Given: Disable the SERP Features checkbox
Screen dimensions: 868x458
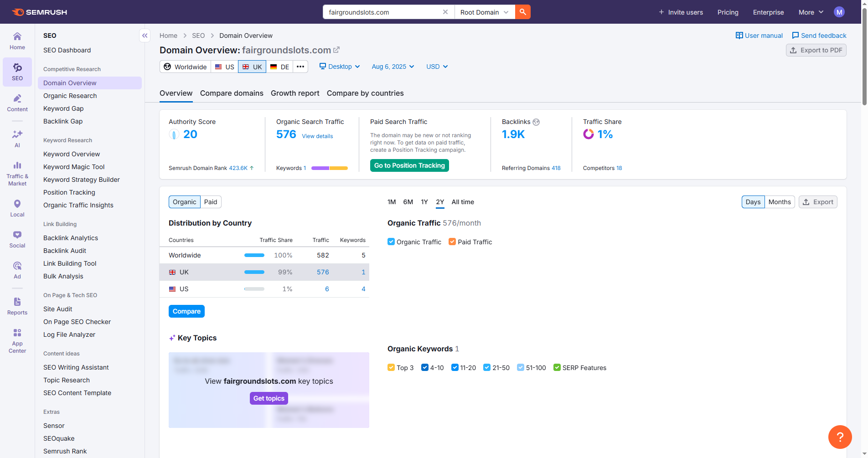Looking at the screenshot, I should pyautogui.click(x=557, y=368).
